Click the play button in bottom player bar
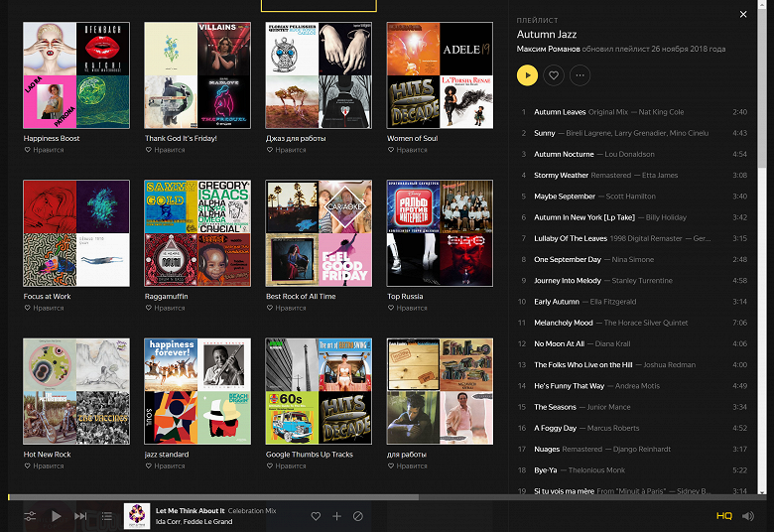 point(57,516)
